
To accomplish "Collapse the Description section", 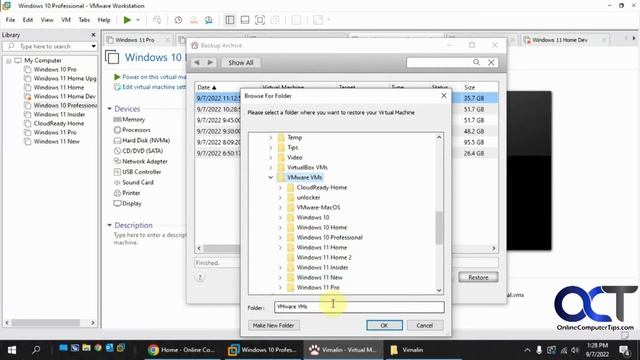I will click(109, 225).
